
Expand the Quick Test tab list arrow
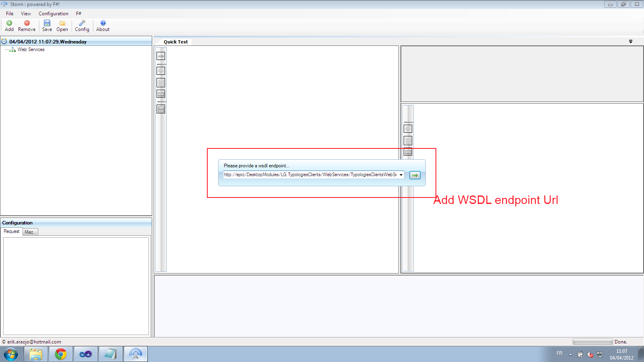point(631,41)
